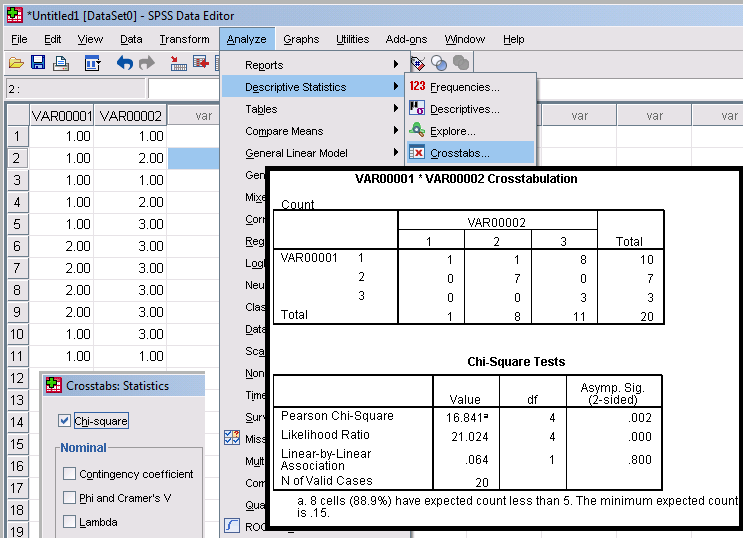Screen dimensions: 743x538
Task: Click the Crosstabs red X icon
Action: (x=417, y=152)
